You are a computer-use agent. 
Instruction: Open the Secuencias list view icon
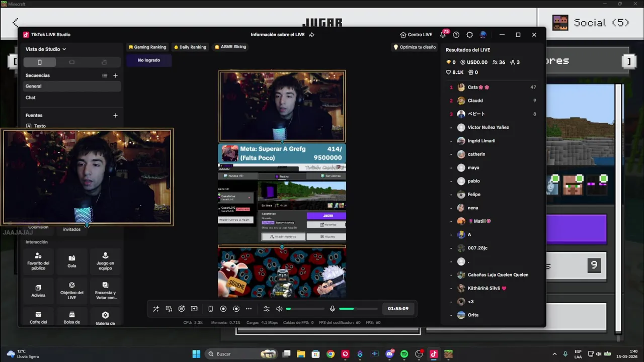pos(105,75)
